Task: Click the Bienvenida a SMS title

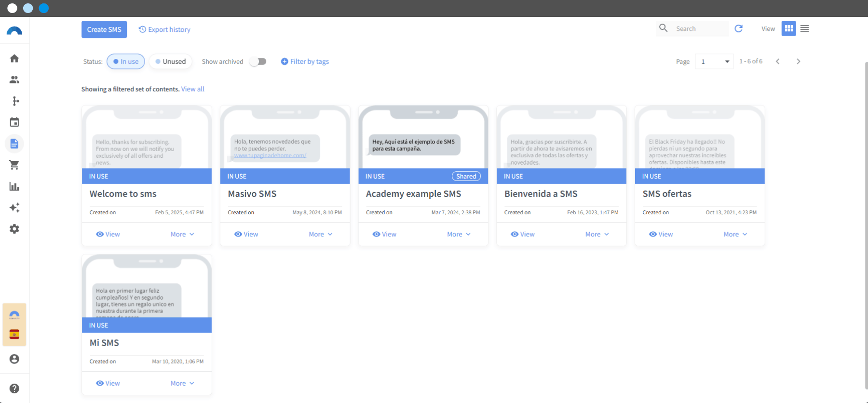Action: 541,194
